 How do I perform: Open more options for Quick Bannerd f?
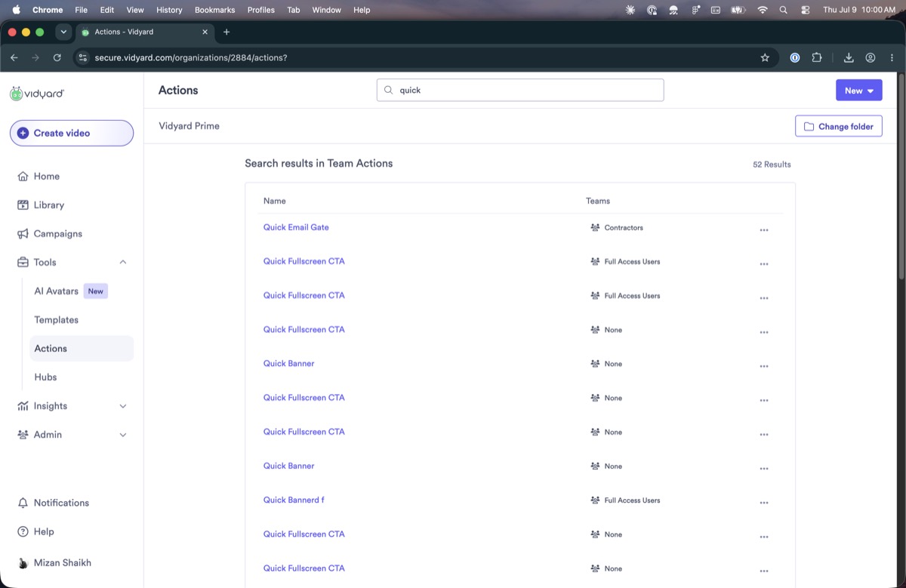(x=764, y=503)
